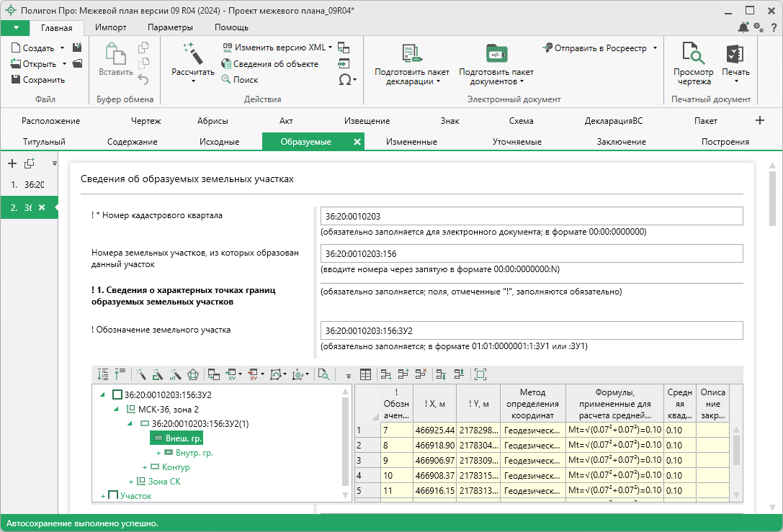Click the Печать printer icon
Viewport: 783px width, 532px height.
(735, 54)
